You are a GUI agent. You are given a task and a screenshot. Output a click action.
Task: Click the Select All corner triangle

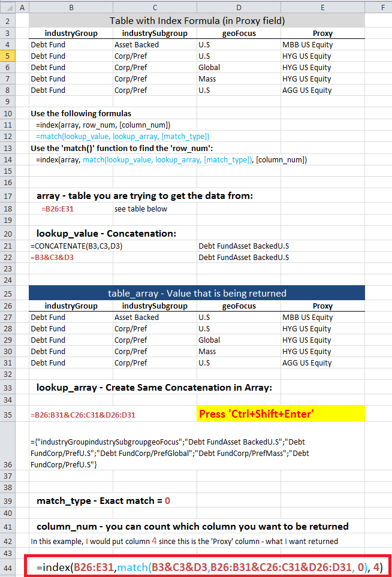(x=8, y=7)
